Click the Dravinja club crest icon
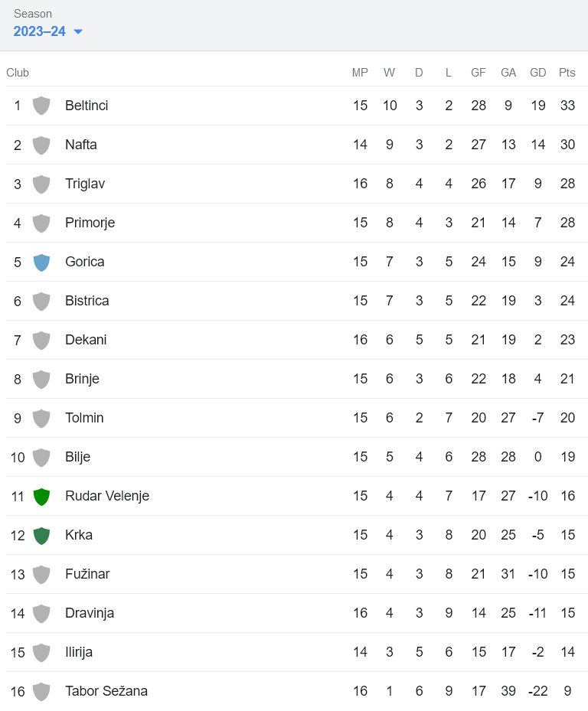 click(x=41, y=613)
